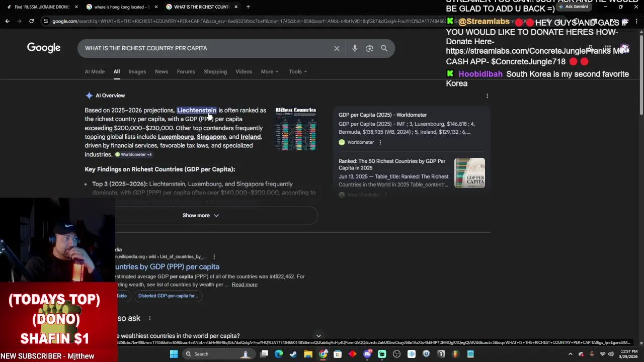
Task: Open Wikipedia GDP (PPP) per capita result
Action: [x=167, y=266]
